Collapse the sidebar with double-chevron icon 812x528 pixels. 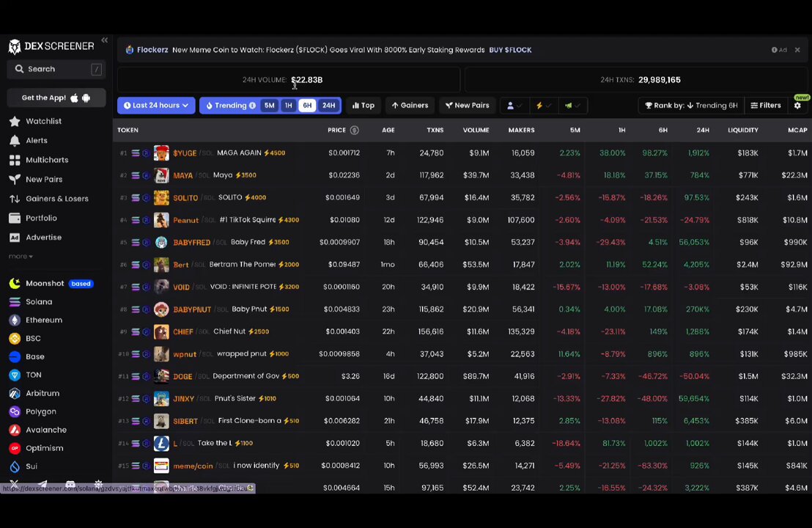[x=105, y=40]
